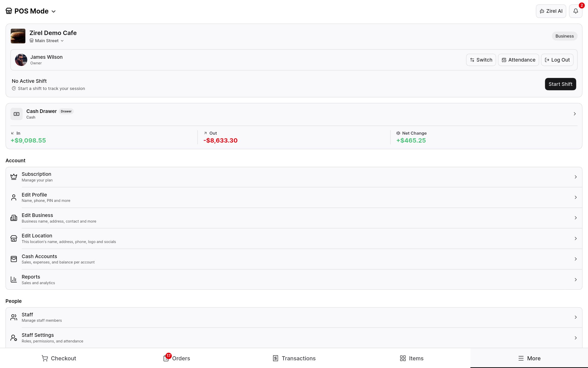Click the Edit Business building icon

14,218
